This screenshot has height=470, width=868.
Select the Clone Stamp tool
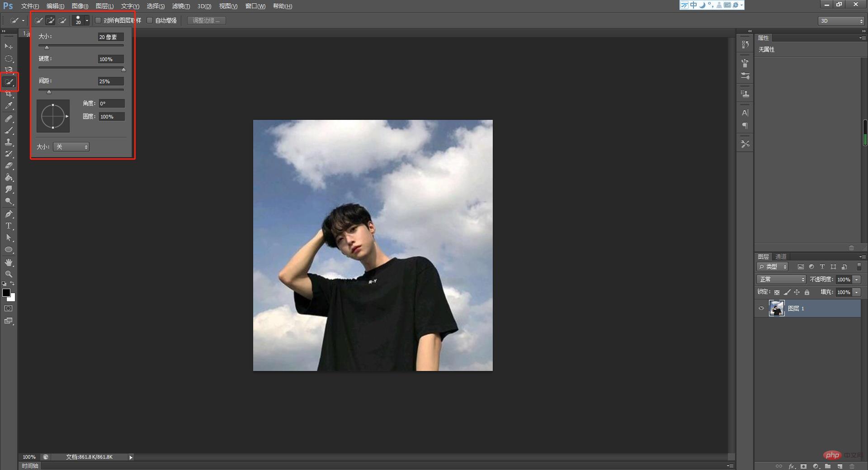pos(9,142)
